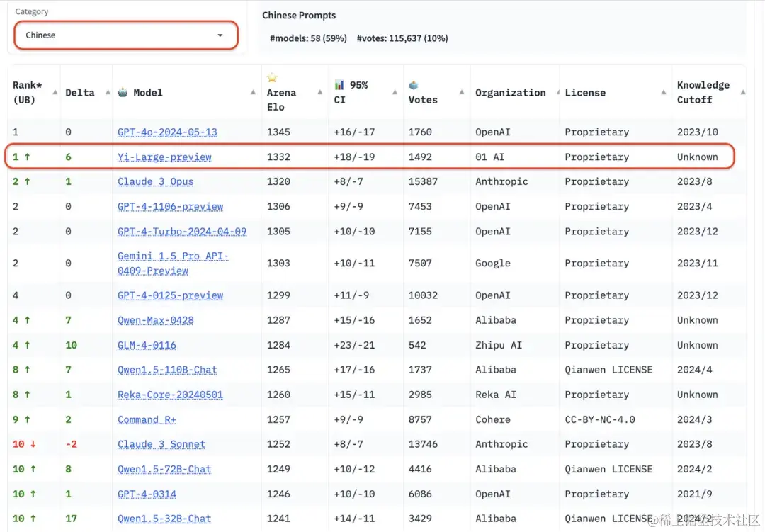Click the Qianwen LICENSE cell for Qwen1.5-110B-Chat
This screenshot has width=765, height=532.
pos(608,370)
